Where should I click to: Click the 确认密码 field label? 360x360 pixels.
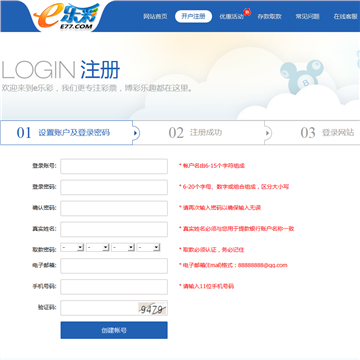coord(44,208)
